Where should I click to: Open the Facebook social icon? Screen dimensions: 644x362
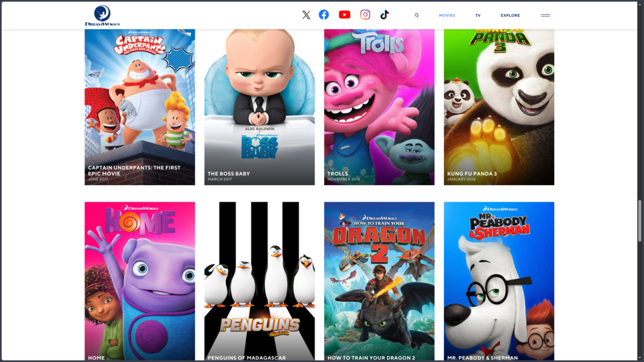pos(323,15)
